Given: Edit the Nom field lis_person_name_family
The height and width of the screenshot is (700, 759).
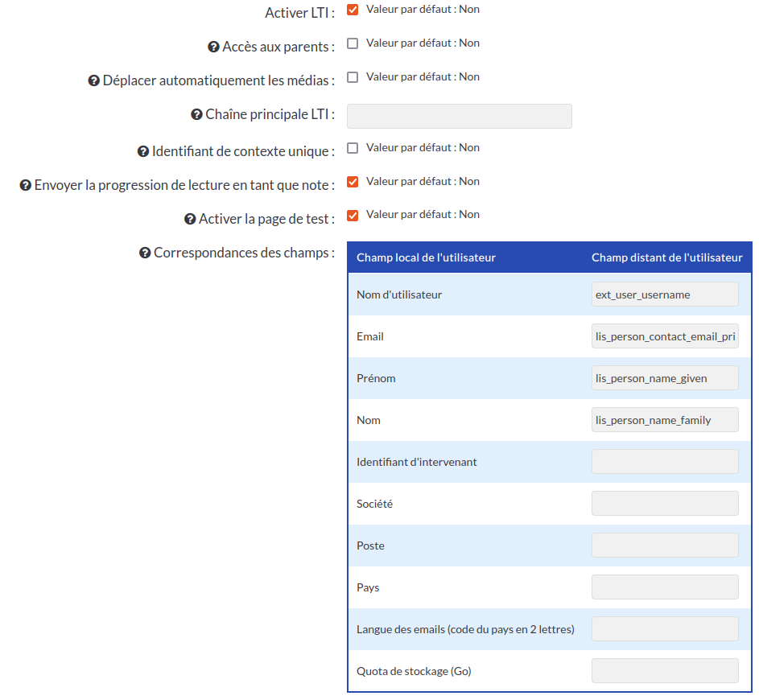Looking at the screenshot, I should [x=665, y=420].
